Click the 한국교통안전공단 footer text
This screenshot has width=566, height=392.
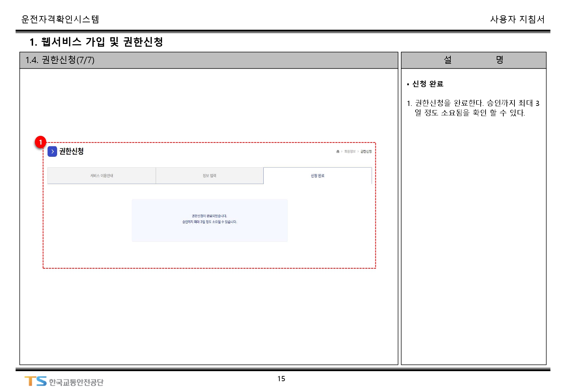click(x=76, y=382)
